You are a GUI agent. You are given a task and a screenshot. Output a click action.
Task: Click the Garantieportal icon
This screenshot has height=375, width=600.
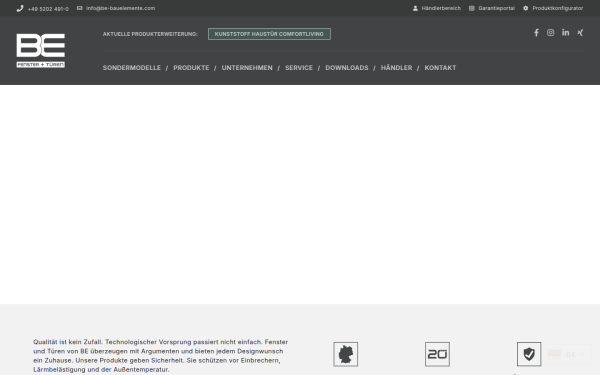472,8
